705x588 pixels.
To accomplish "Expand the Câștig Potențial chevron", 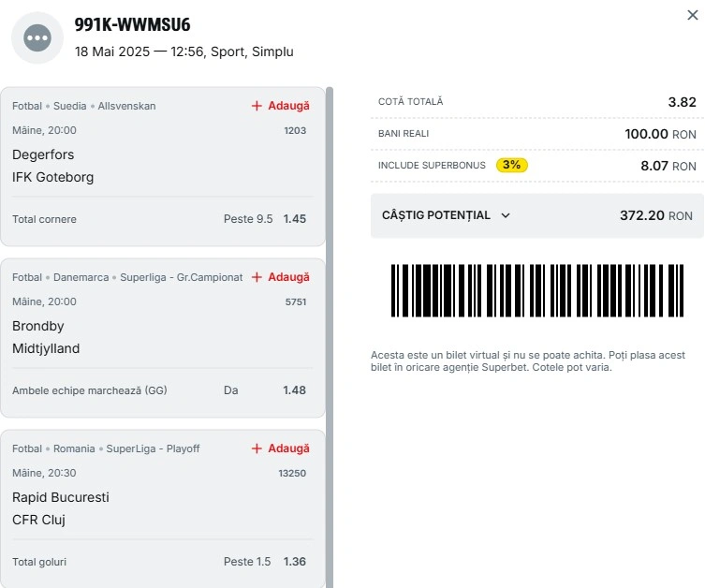I will point(506,215).
